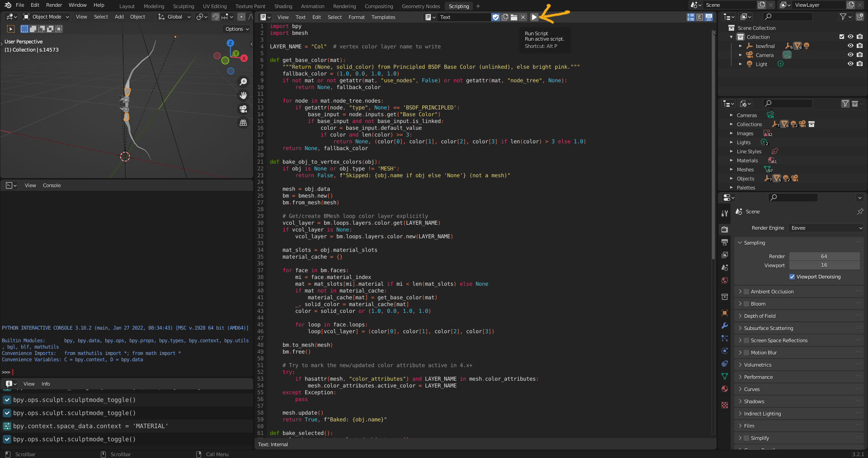The height and width of the screenshot is (458, 868).
Task: Click the Z axis on the navigation gizmo
Action: tap(231, 43)
